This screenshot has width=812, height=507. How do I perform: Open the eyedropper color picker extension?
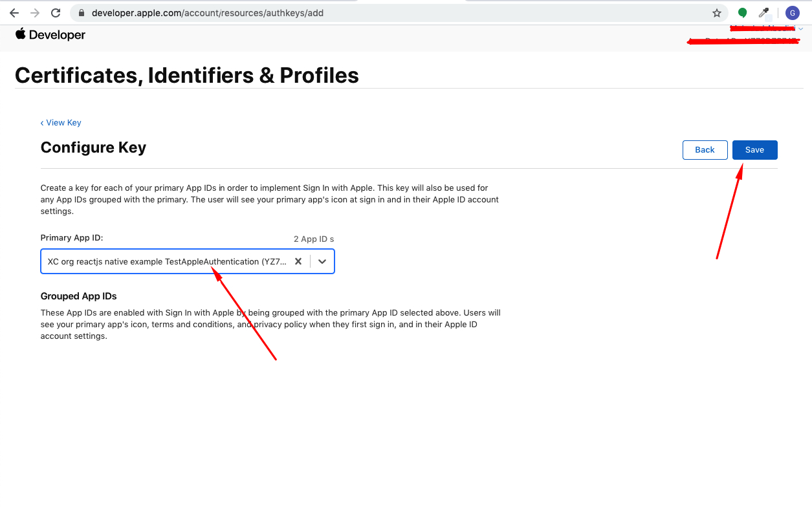pos(764,13)
